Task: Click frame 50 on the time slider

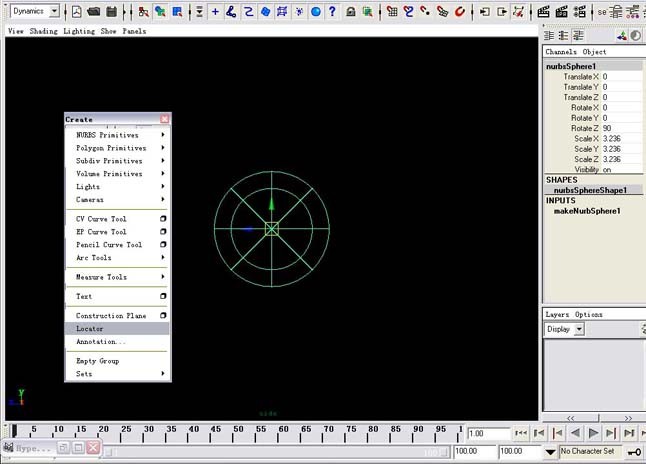Action: coord(238,433)
